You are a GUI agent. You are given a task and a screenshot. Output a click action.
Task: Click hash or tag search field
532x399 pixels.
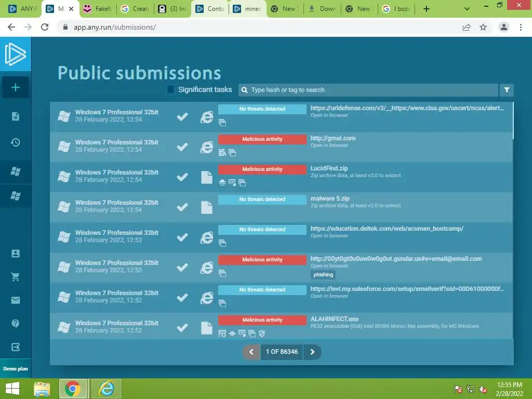[x=368, y=90]
